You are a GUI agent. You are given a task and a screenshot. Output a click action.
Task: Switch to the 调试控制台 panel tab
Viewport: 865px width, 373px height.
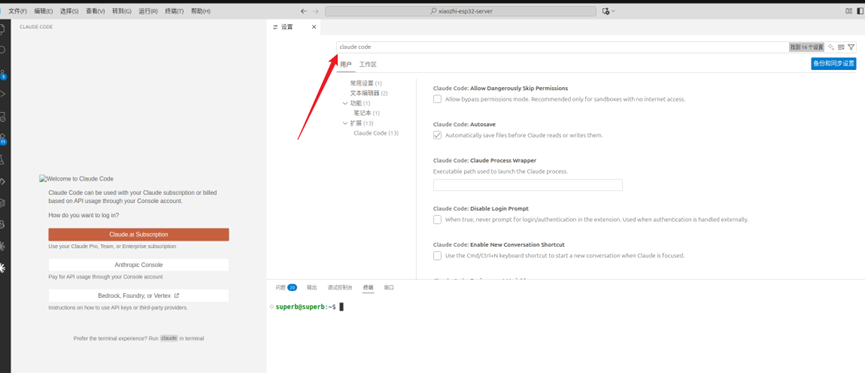pos(340,287)
